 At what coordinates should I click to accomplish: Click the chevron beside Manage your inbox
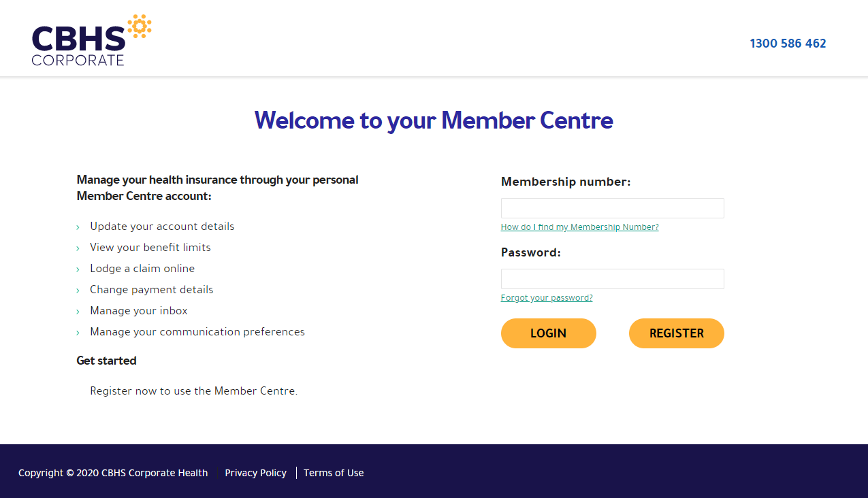[x=78, y=312]
